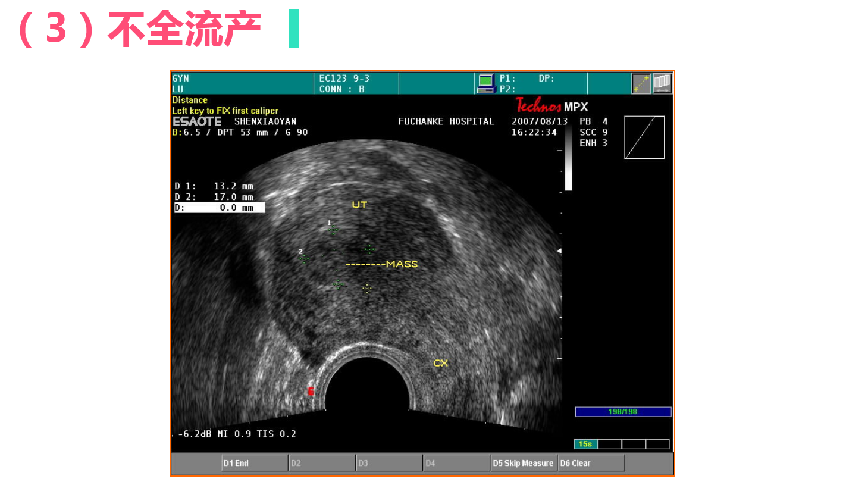Screen dimensions: 868x482
Task: Click the FUCHANKE HOSPITAL text
Action: (446, 121)
